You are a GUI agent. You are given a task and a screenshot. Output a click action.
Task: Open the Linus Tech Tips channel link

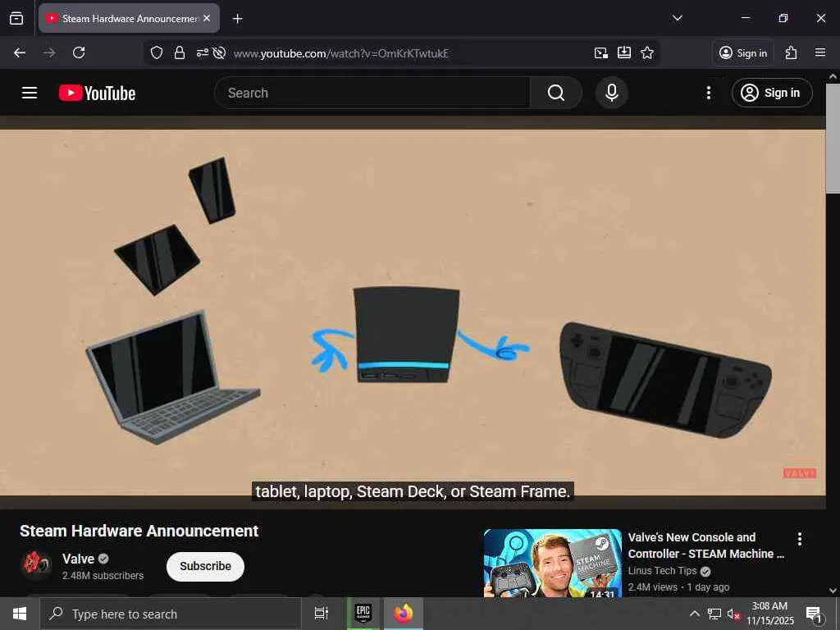(x=662, y=571)
